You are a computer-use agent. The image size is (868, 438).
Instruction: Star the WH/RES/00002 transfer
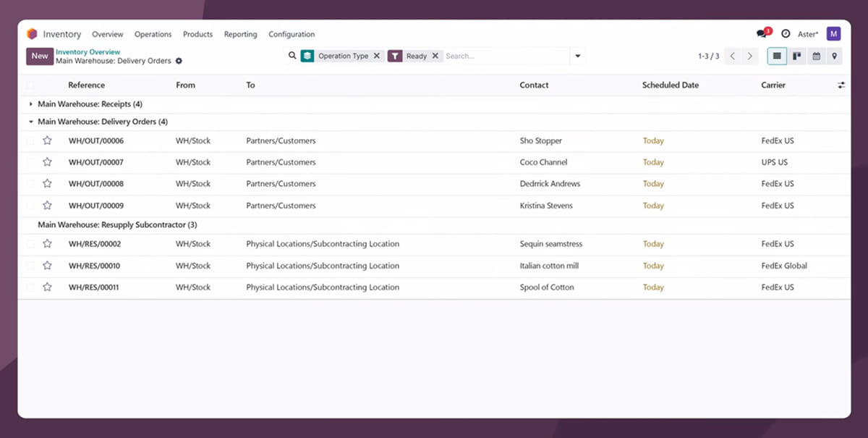click(x=47, y=244)
